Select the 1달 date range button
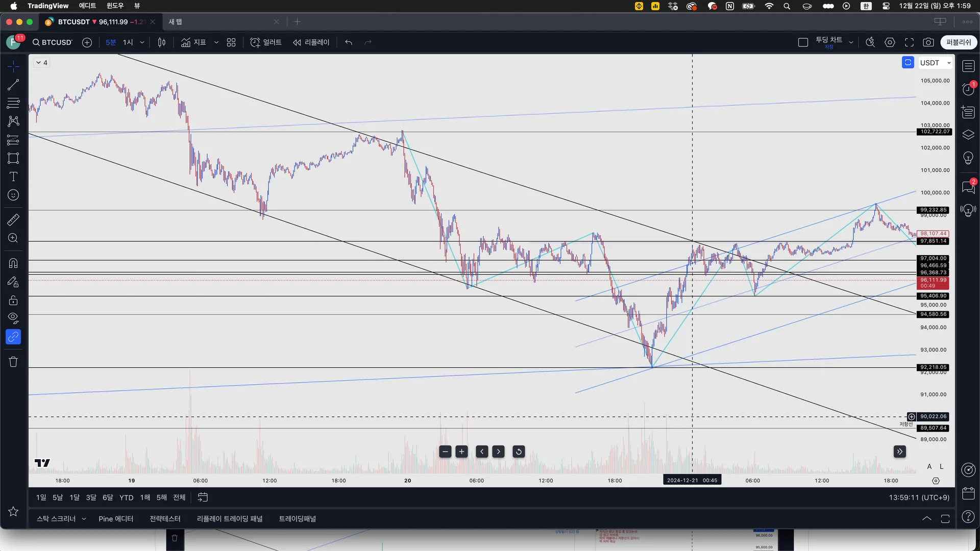The width and height of the screenshot is (980, 551). coord(75,497)
